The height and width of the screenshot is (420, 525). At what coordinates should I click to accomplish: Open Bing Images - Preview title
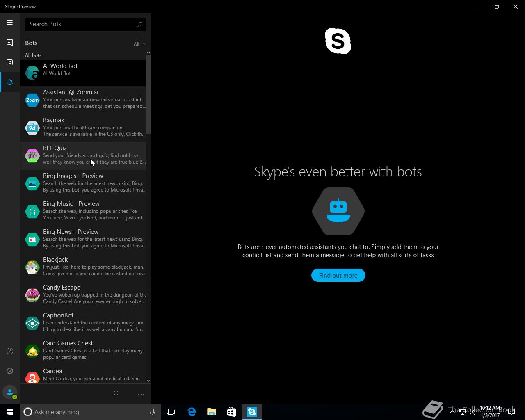point(73,176)
